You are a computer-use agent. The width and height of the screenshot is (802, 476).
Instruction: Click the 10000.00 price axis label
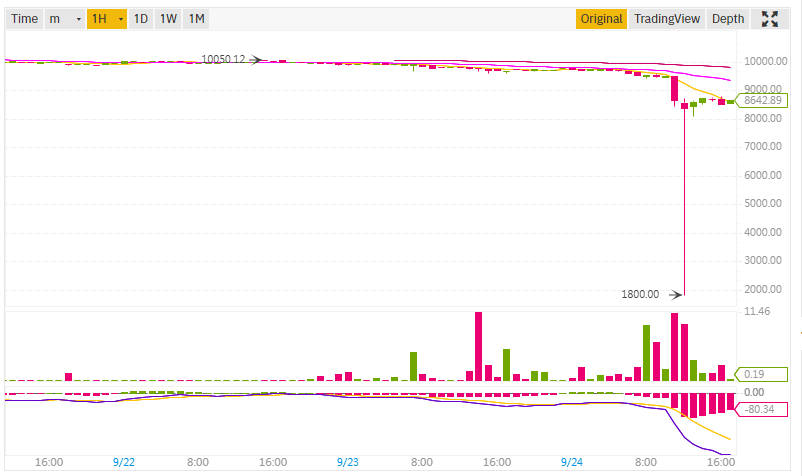766,61
